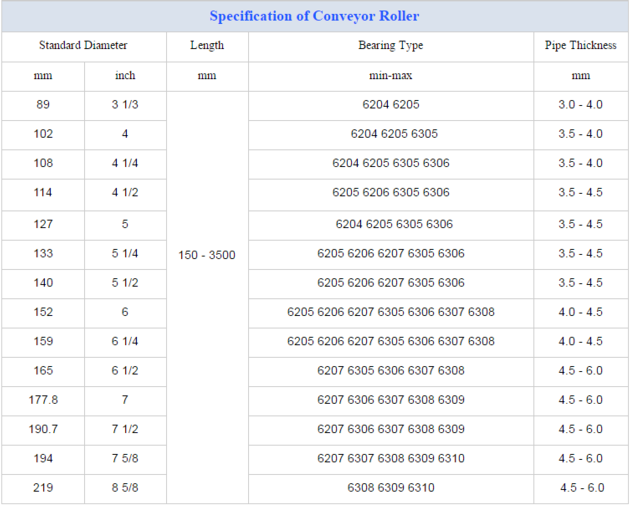Viewport: 630px width, 505px height.
Task: Select the inch cell '7 5/8'
Action: 125,459
